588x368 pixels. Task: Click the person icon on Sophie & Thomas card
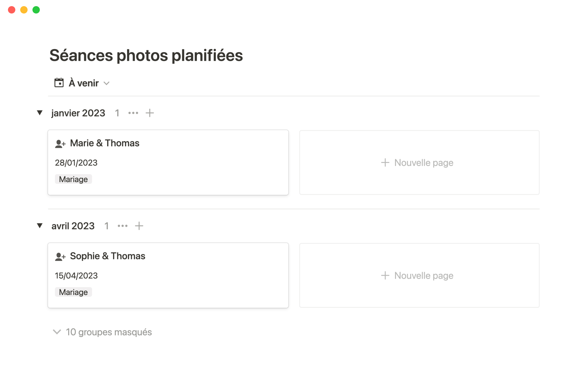pyautogui.click(x=60, y=256)
